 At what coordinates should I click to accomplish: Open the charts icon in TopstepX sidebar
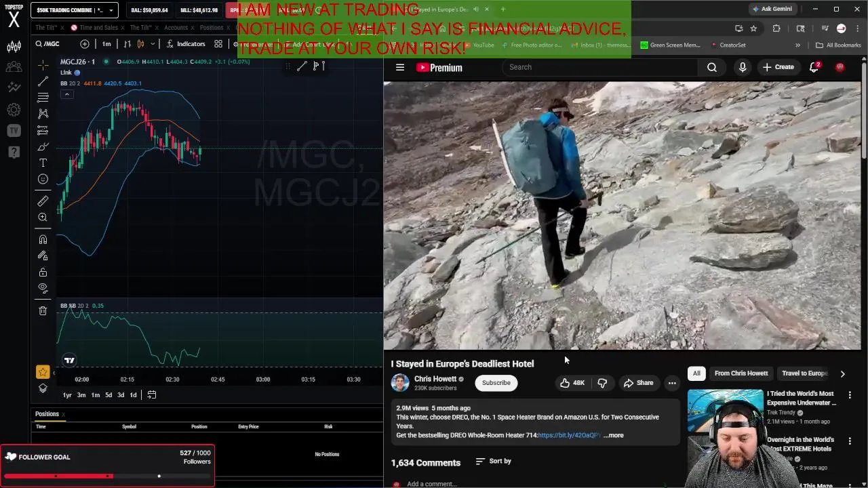14,47
